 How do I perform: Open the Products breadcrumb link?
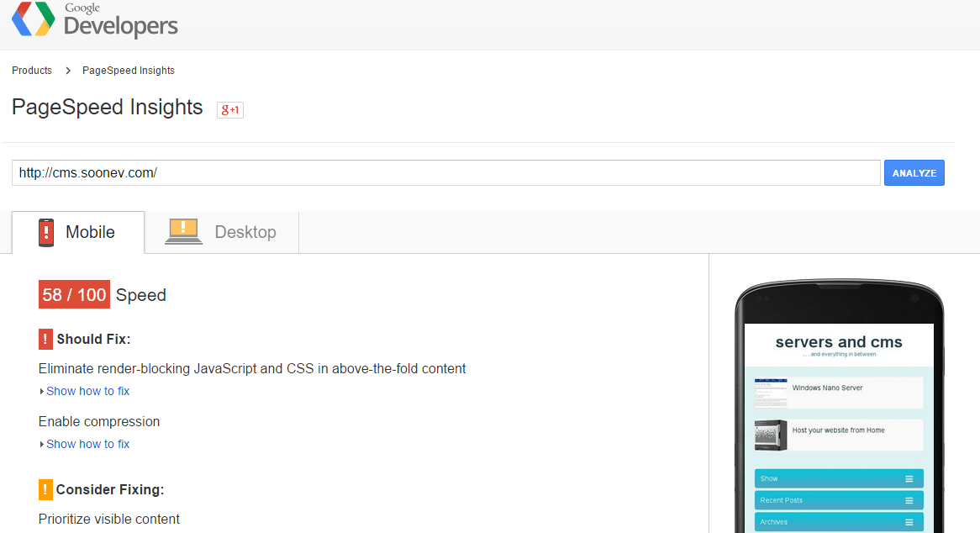(x=32, y=71)
